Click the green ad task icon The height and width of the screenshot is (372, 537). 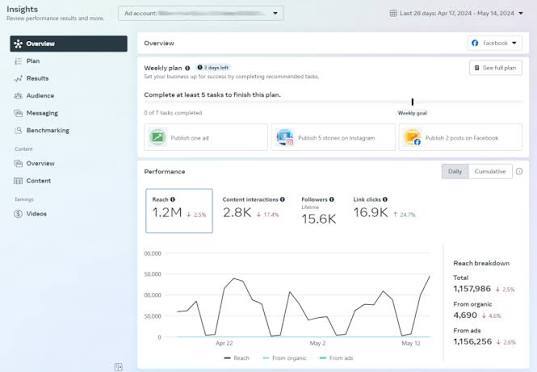(158, 137)
